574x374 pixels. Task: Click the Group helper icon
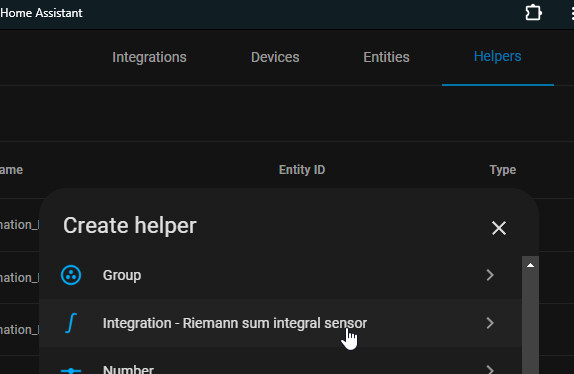coord(71,275)
